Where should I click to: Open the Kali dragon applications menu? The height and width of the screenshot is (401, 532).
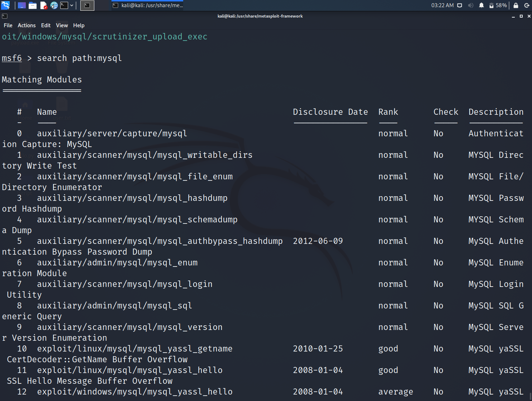point(5,5)
